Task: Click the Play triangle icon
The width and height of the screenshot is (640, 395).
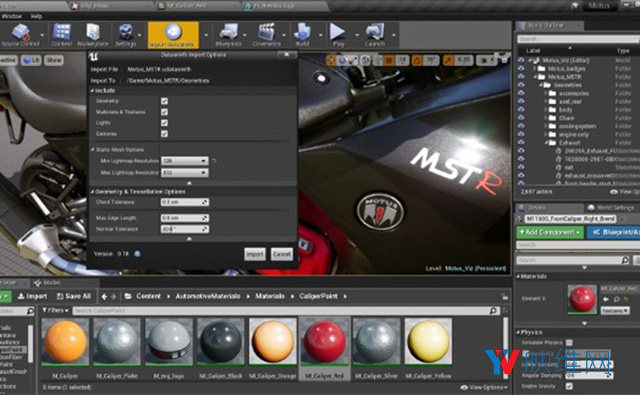Action: click(x=338, y=32)
